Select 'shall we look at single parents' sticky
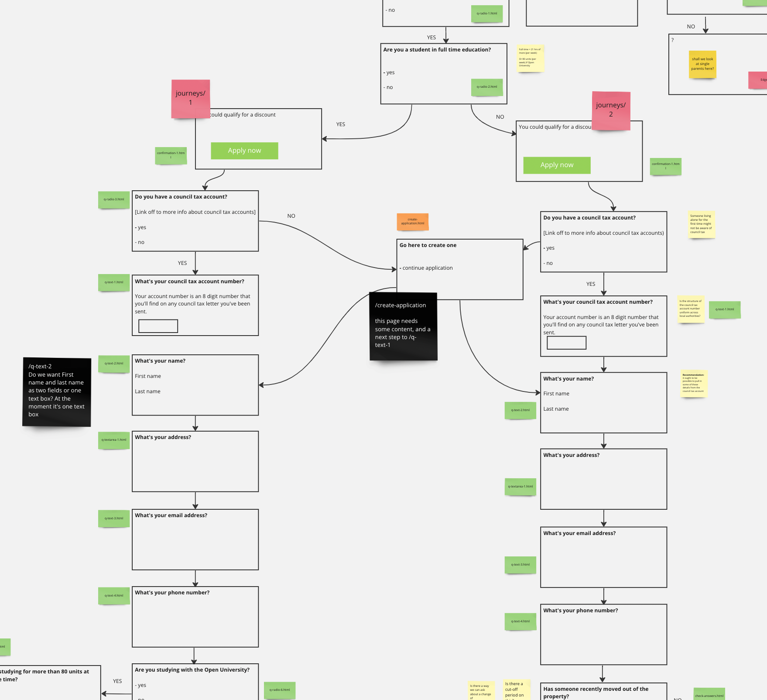Image resolution: width=767 pixels, height=700 pixels. click(702, 64)
